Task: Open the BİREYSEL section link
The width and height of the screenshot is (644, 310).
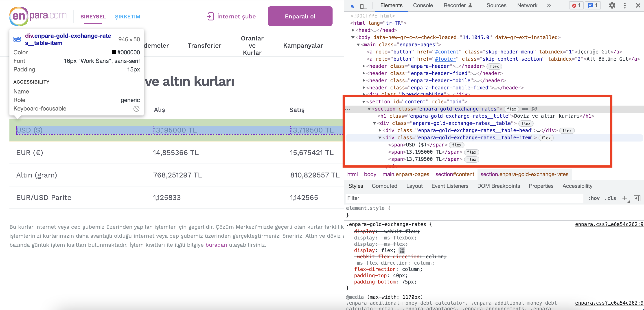Action: [x=93, y=17]
